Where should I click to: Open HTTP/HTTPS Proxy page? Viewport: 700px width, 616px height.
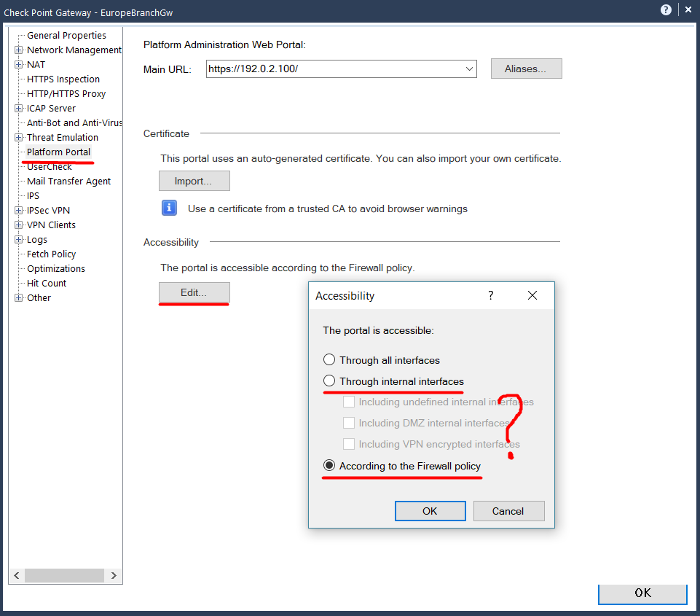tap(66, 94)
